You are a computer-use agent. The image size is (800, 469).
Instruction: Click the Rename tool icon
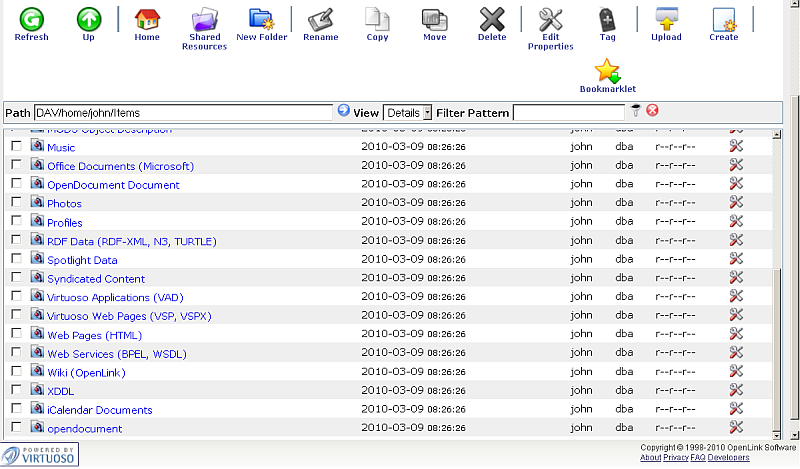[320, 19]
